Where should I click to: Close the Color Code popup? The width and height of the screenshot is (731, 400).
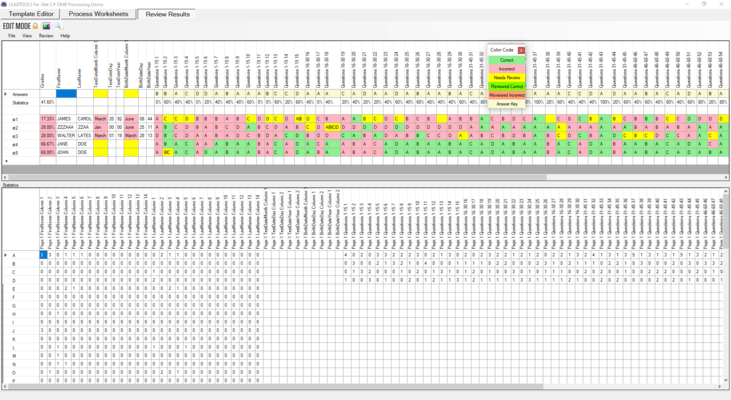coord(521,50)
